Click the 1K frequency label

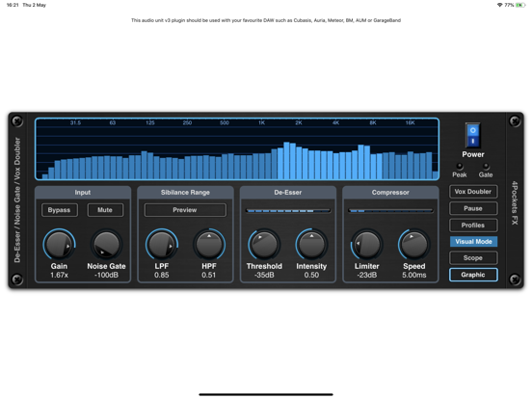click(261, 122)
